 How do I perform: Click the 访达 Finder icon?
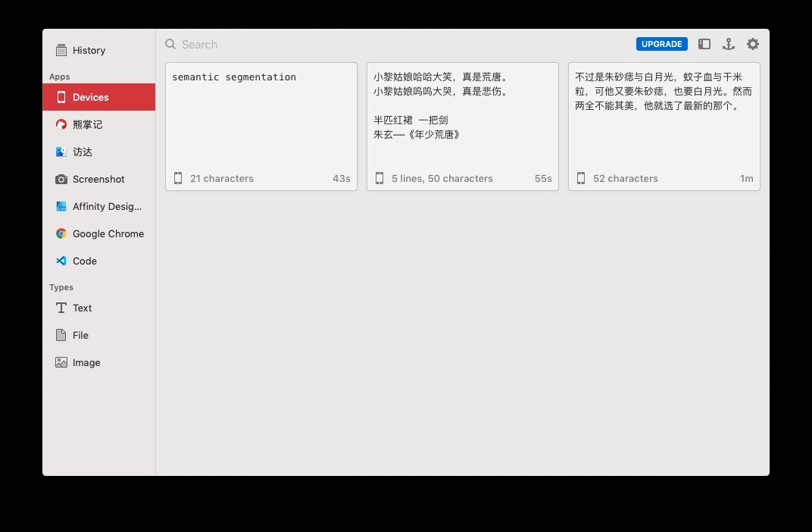(x=61, y=152)
